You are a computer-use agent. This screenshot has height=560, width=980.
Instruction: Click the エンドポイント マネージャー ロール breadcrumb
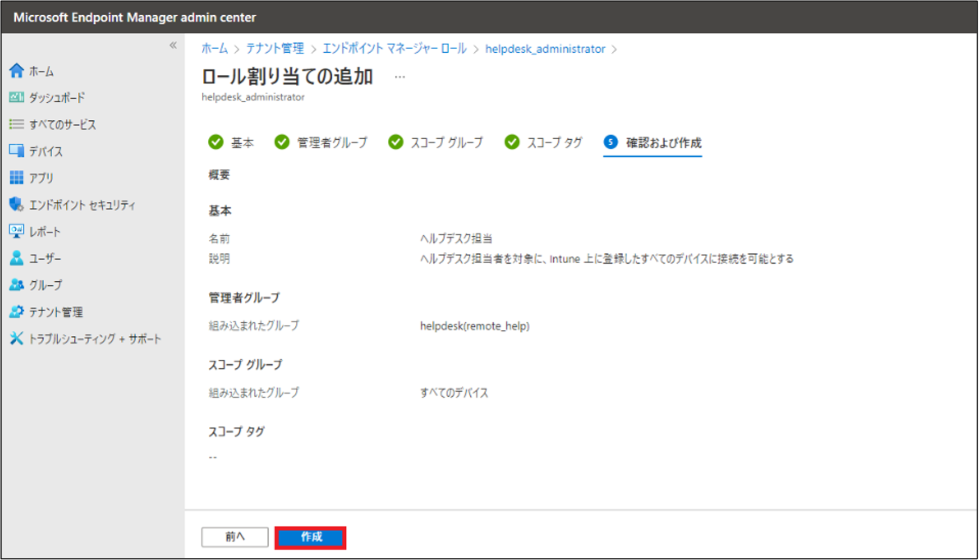(x=395, y=48)
